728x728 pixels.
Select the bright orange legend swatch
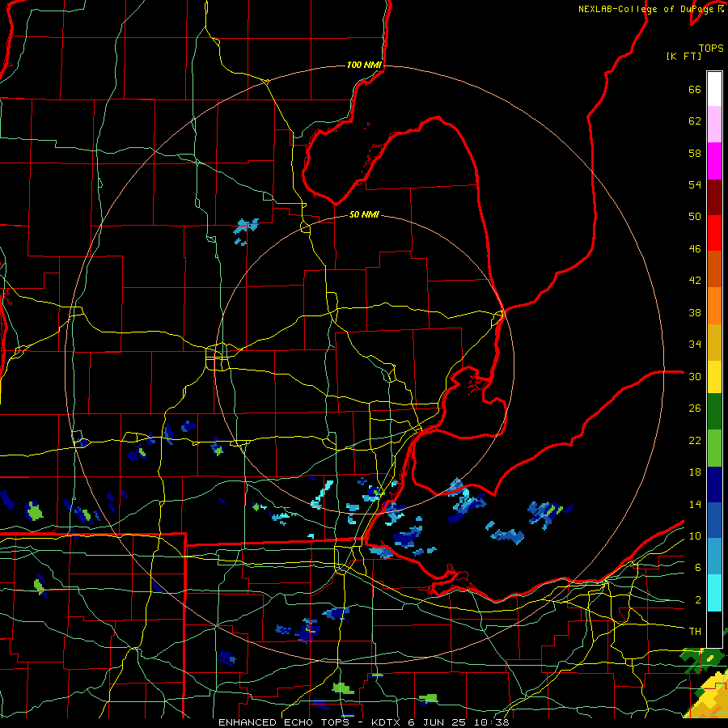click(x=714, y=306)
